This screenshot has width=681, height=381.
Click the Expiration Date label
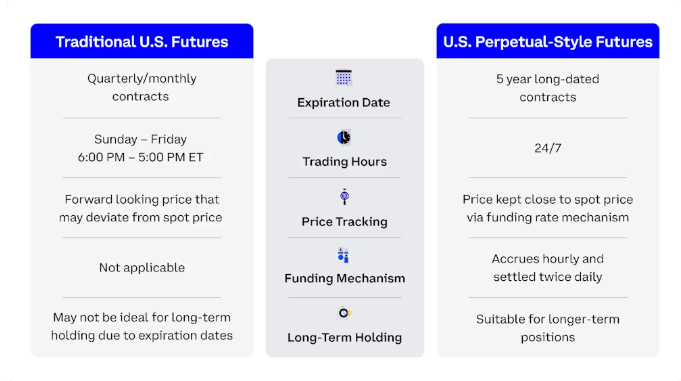[x=344, y=103]
